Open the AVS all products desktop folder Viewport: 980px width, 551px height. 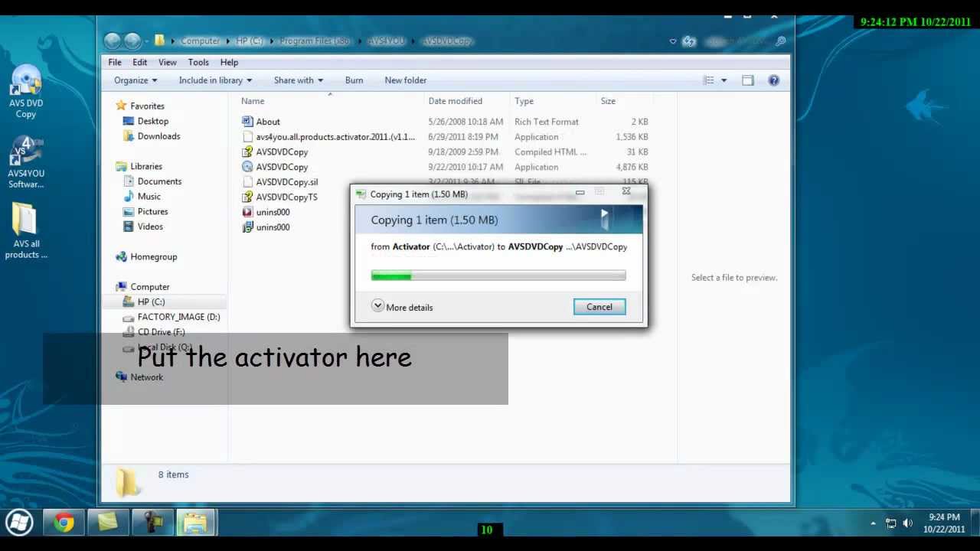(26, 231)
